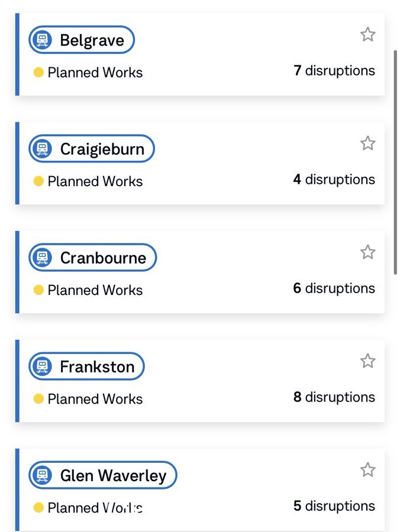Viewport: 400px width, 532px height.
Task: Select the Cranbourne line pill
Action: pyautogui.click(x=93, y=258)
